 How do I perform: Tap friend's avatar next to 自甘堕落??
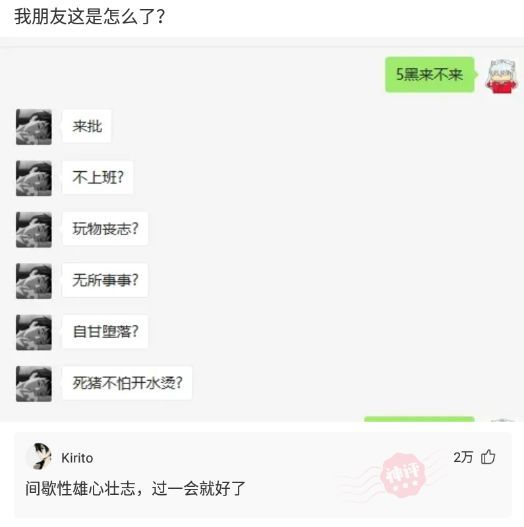click(34, 333)
